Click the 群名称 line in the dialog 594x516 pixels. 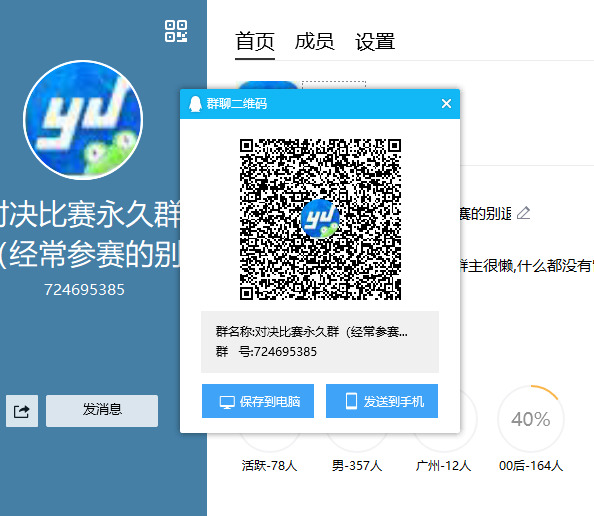[x=312, y=332]
